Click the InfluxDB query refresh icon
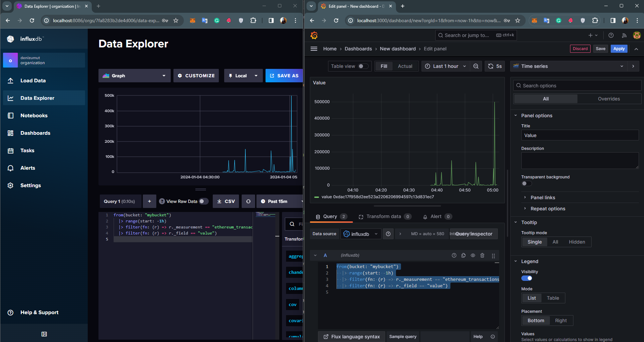 tap(248, 201)
